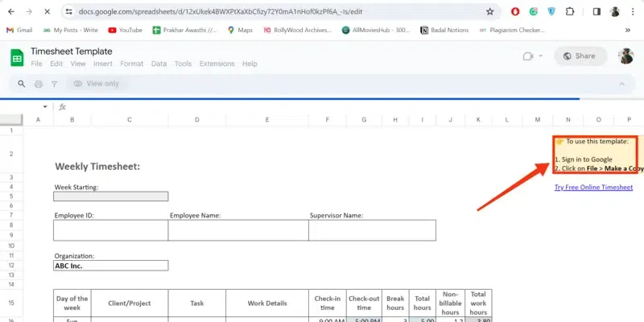The height and width of the screenshot is (322, 644).
Task: Click the print icon in the toolbar
Action: pyautogui.click(x=38, y=84)
